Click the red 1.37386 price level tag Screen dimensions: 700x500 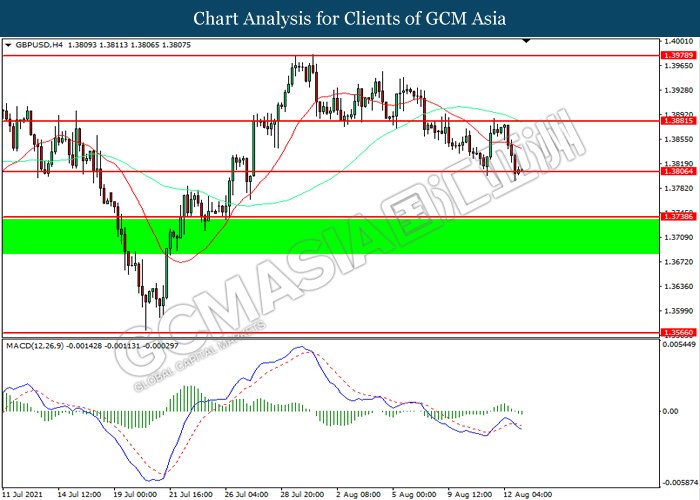click(679, 217)
